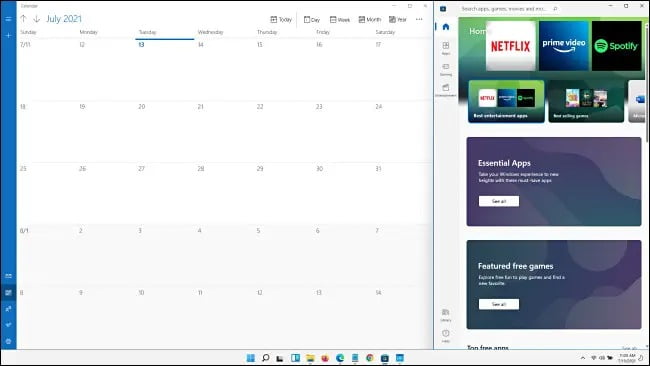This screenshot has height=366, width=650.
Task: Launch Microsoft Edge from the taskbar
Action: point(340,358)
